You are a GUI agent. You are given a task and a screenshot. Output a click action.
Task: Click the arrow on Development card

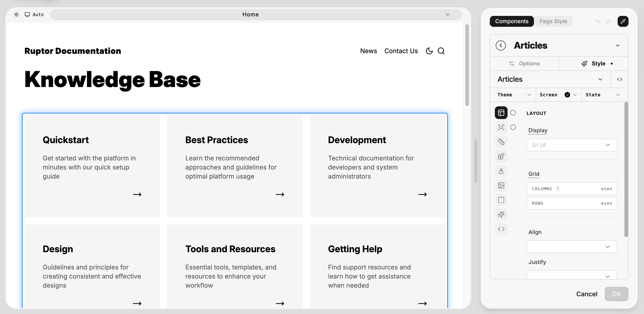tap(423, 194)
